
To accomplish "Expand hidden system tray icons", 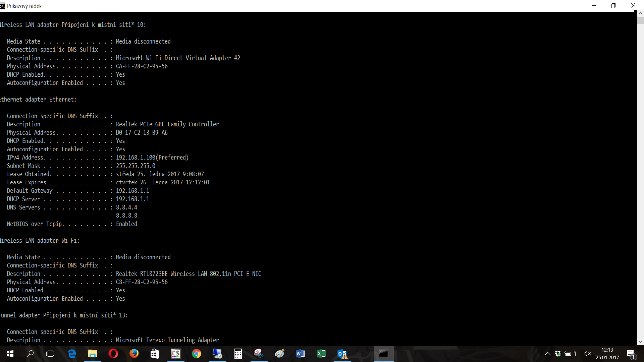I will point(547,354).
